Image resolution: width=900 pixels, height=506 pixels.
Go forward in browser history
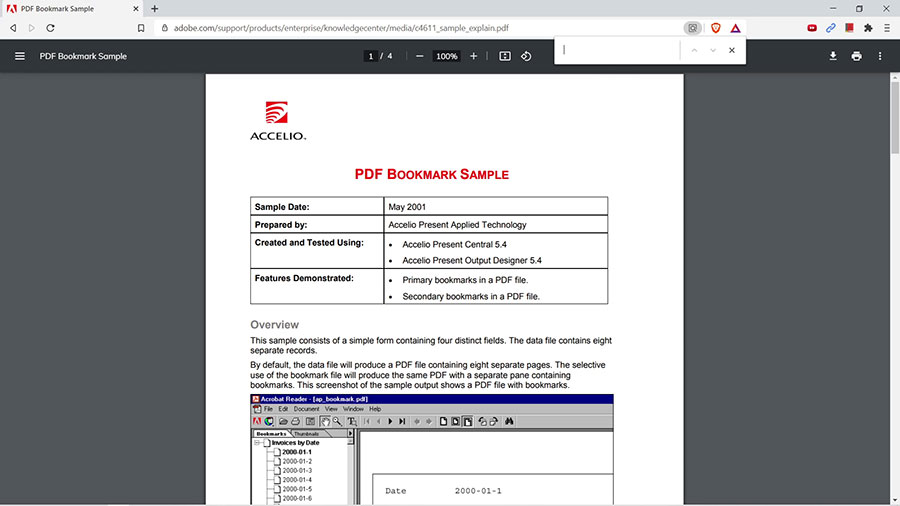coord(32,28)
